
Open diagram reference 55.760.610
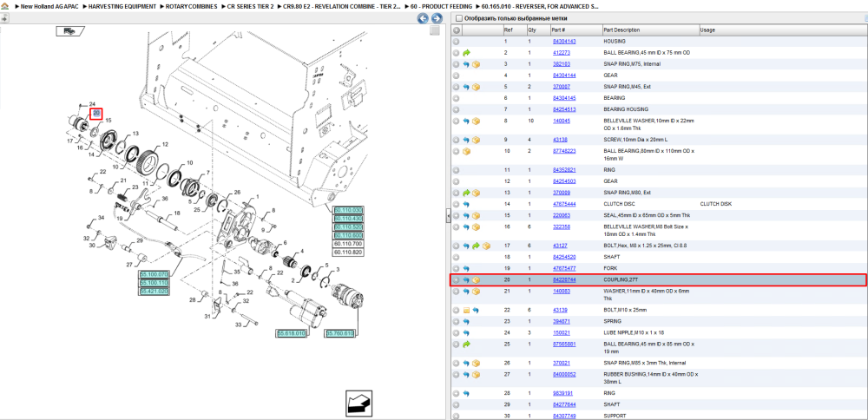pyautogui.click(x=339, y=334)
